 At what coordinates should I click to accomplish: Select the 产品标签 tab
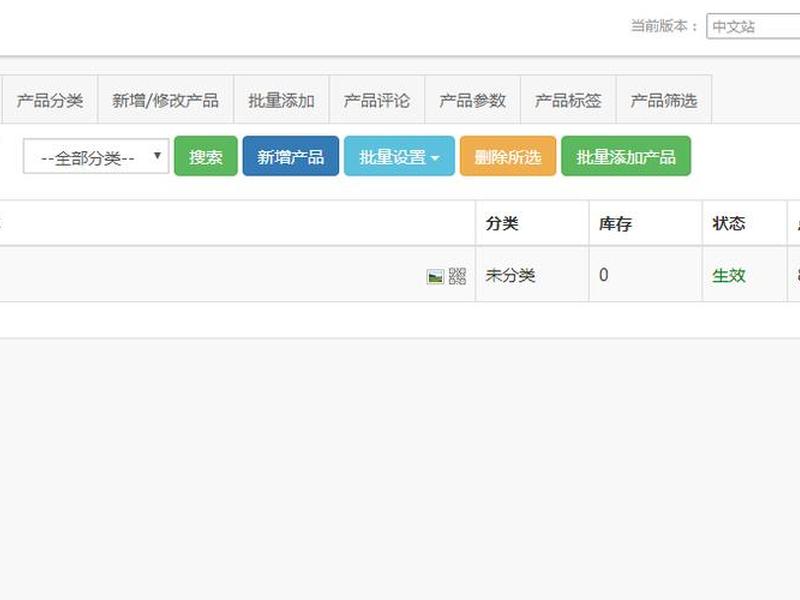(x=568, y=100)
